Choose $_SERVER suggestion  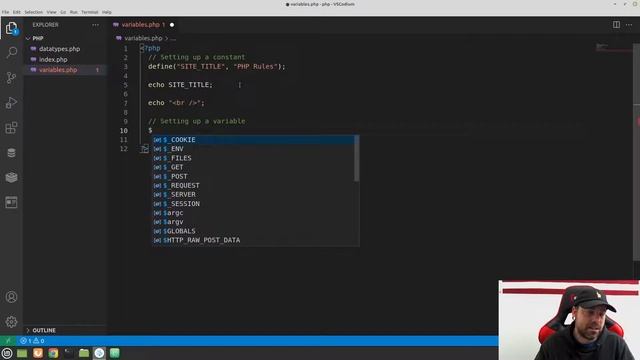pyautogui.click(x=253, y=195)
